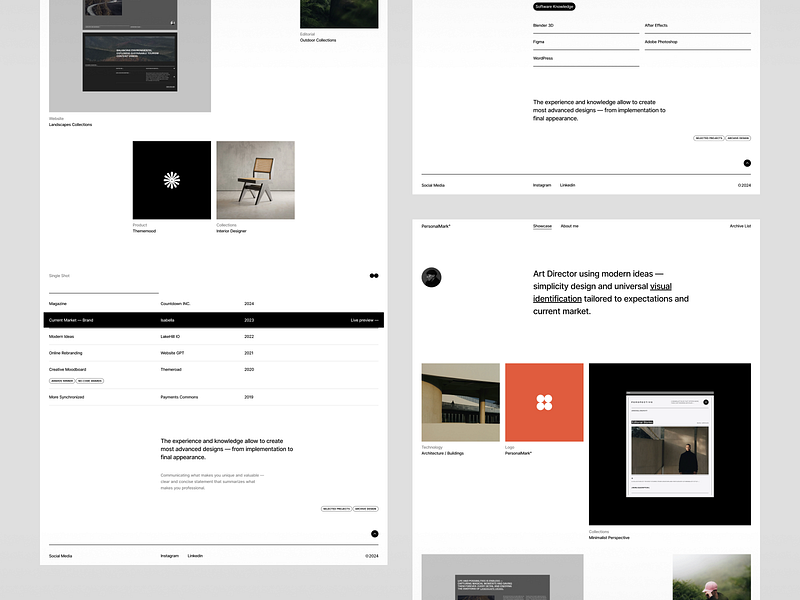Click the scroll-to-top arrow icon on the left page
This screenshot has height=600, width=800.
(374, 534)
